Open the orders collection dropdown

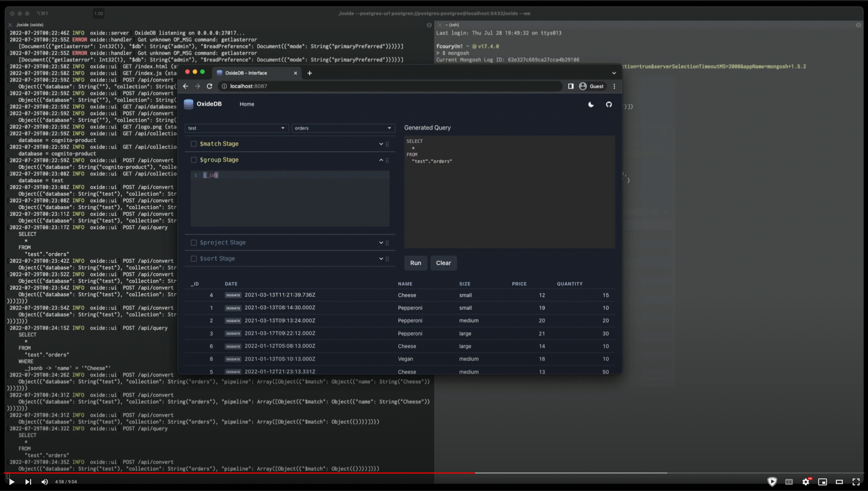(x=343, y=128)
